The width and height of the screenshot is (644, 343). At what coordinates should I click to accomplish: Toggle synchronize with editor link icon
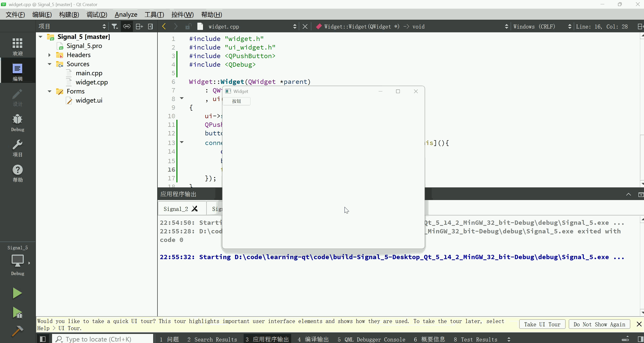127,27
